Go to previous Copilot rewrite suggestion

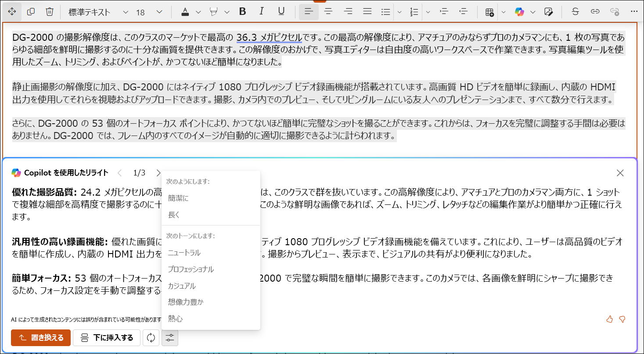120,173
